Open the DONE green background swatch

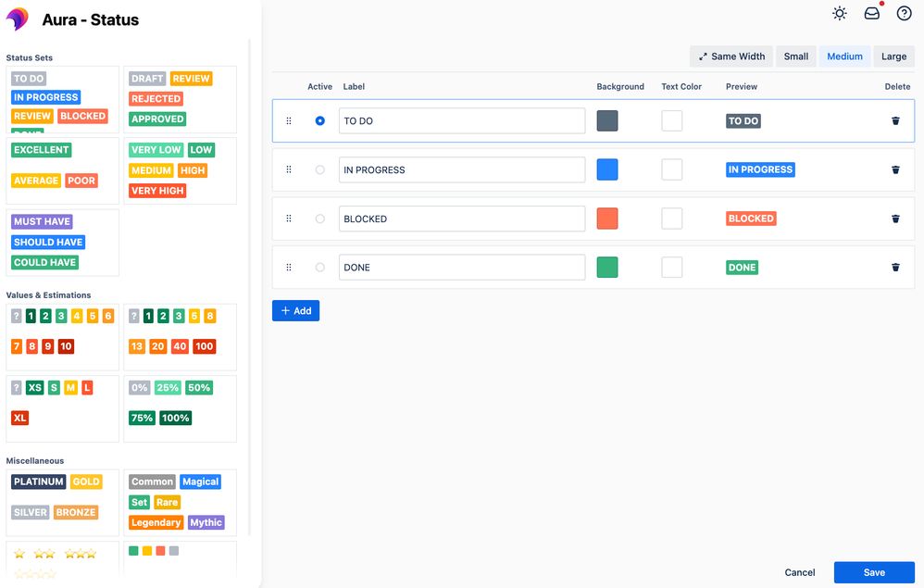pos(607,268)
